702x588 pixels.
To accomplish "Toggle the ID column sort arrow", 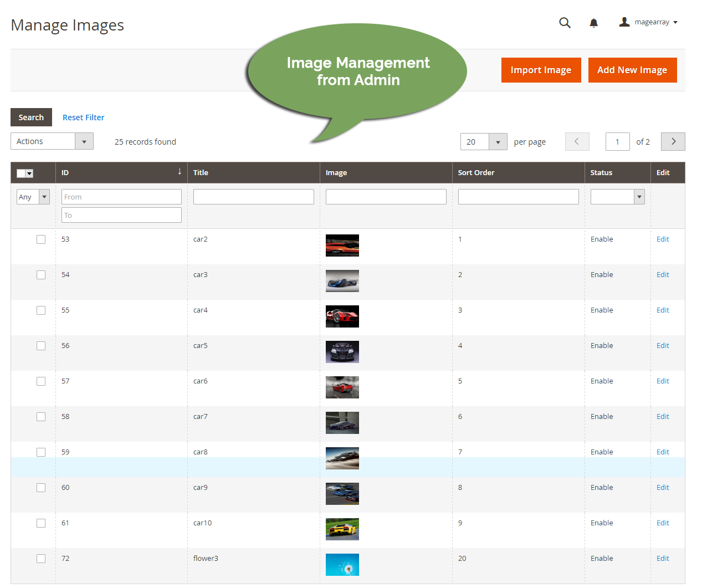I will pyautogui.click(x=180, y=172).
